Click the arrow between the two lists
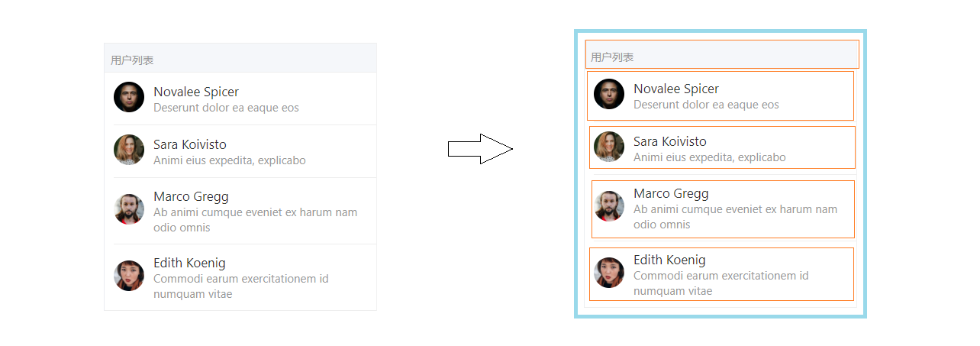Image resolution: width=980 pixels, height=346 pixels. click(480, 149)
